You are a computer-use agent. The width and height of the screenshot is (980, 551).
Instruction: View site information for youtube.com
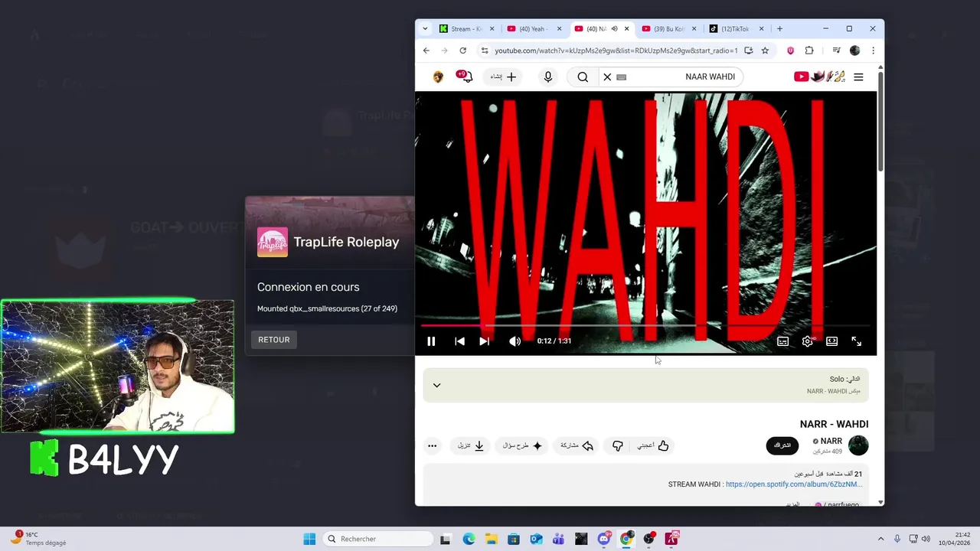(484, 51)
